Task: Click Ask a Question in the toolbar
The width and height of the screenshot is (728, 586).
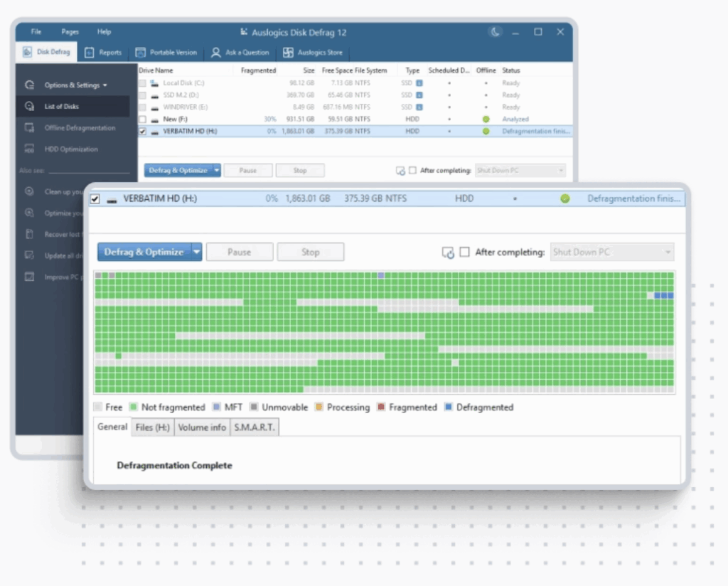Action: coord(240,53)
